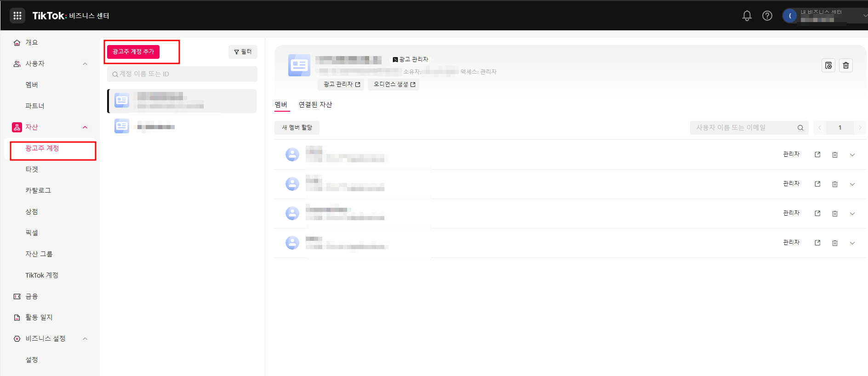This screenshot has height=376, width=868.
Task: Open 설정 under 비즈니스 설정
Action: click(32, 360)
